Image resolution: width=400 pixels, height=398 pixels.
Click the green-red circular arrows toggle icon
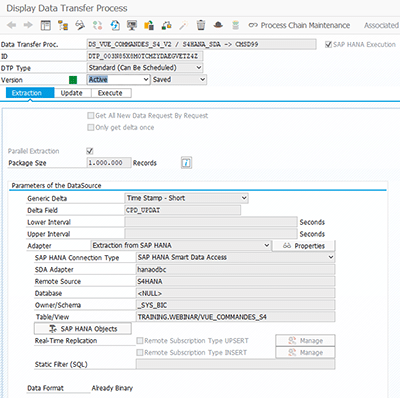coord(97,25)
